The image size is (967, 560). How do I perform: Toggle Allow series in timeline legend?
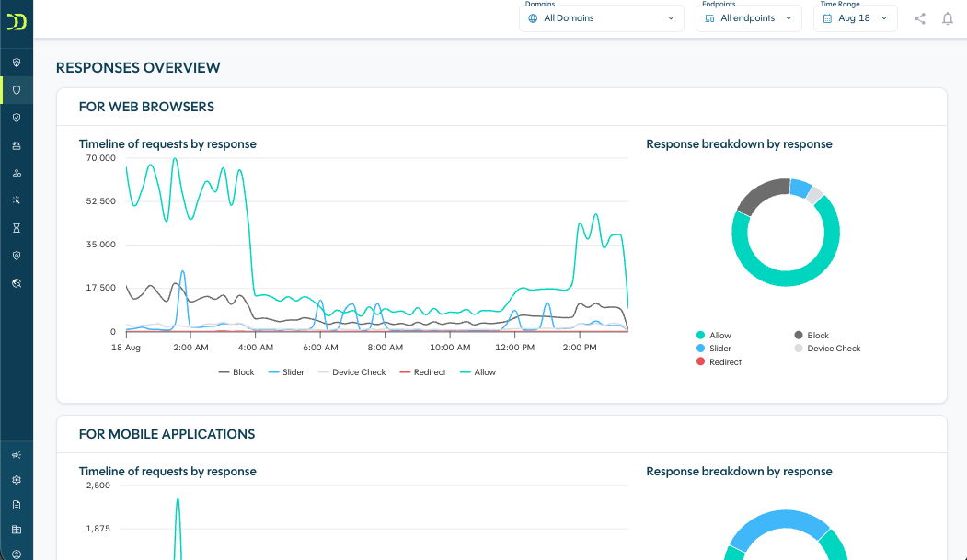(478, 372)
